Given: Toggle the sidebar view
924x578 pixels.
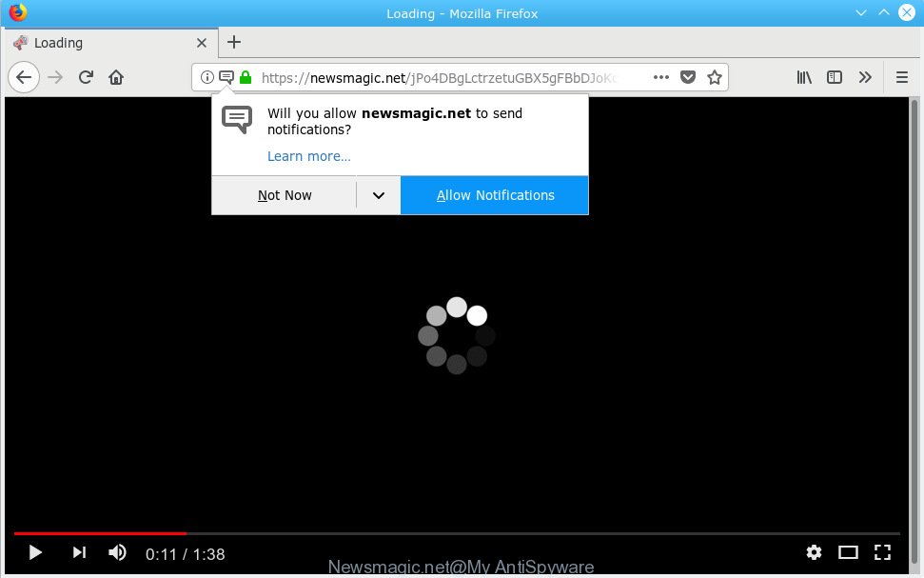Looking at the screenshot, I should pyautogui.click(x=835, y=77).
